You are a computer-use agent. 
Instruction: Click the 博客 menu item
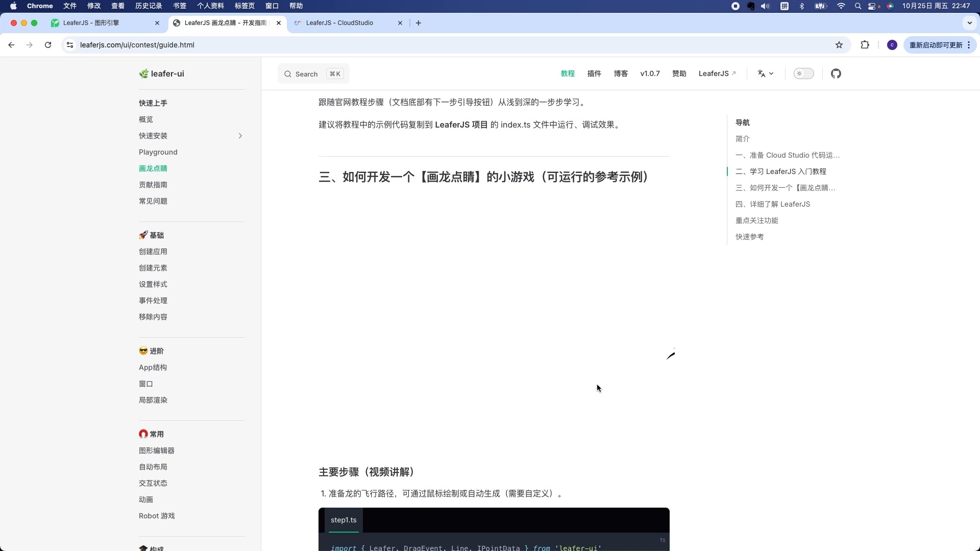(x=620, y=73)
